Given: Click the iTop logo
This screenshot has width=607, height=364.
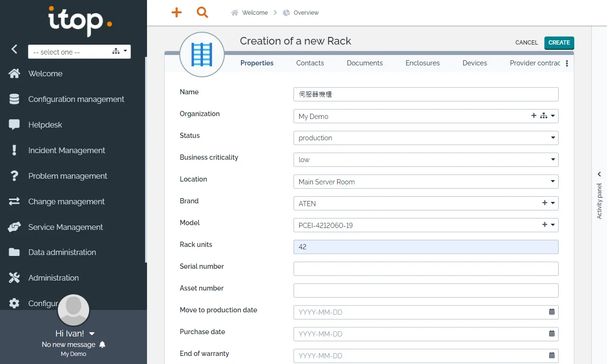Looking at the screenshot, I should 80,21.
